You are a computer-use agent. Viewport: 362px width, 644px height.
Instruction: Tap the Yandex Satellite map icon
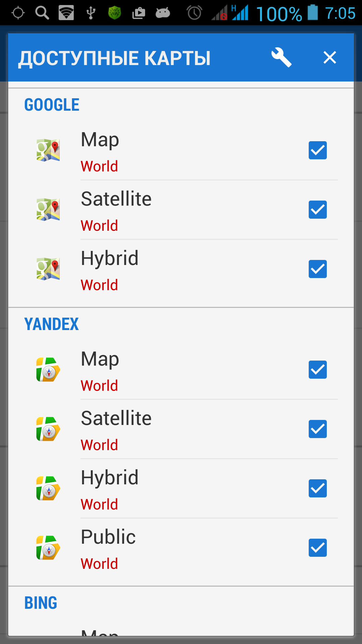[48, 429]
